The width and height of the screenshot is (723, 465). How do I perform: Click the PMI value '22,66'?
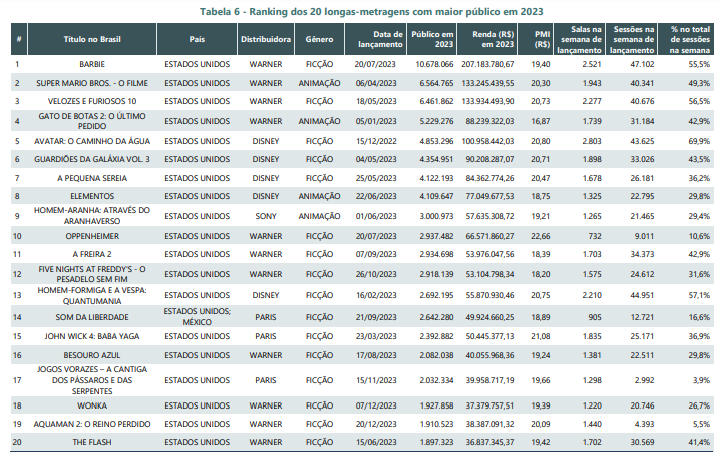(x=540, y=236)
